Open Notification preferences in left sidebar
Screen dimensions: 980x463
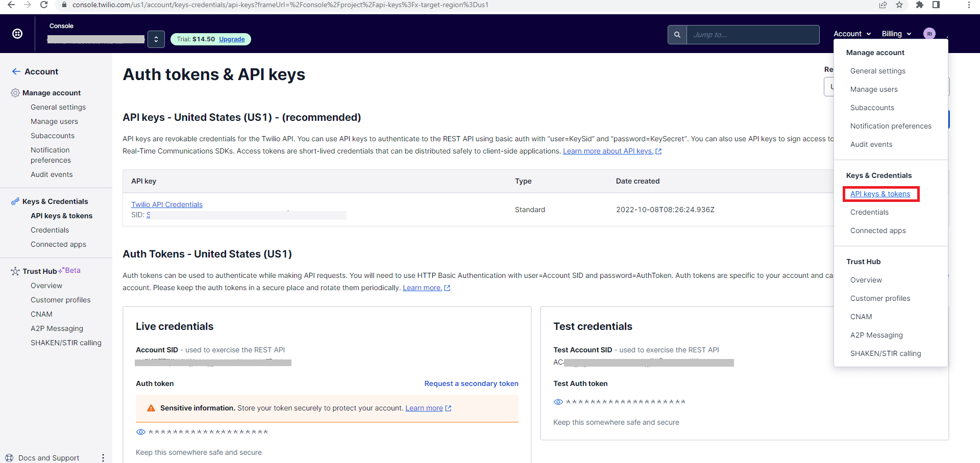(51, 155)
